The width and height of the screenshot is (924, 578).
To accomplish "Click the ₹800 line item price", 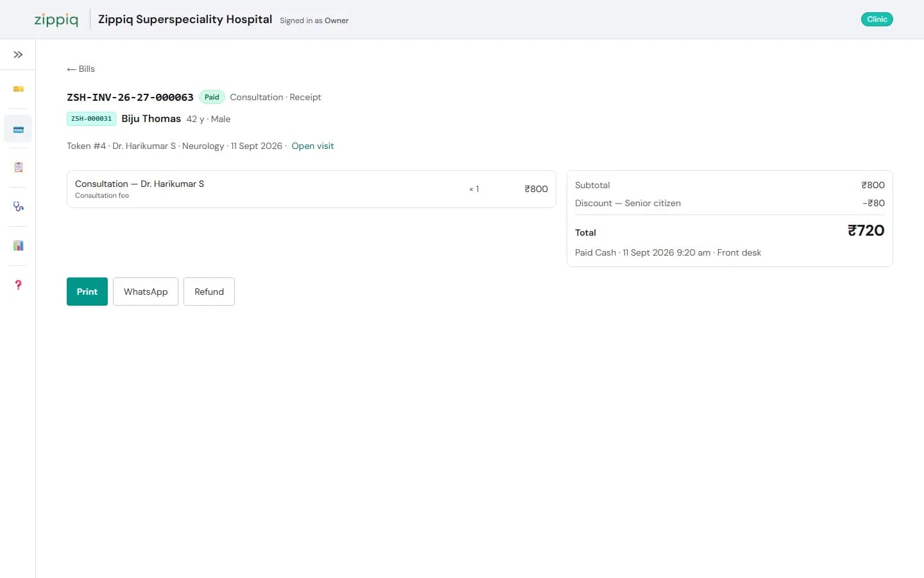I will (536, 189).
